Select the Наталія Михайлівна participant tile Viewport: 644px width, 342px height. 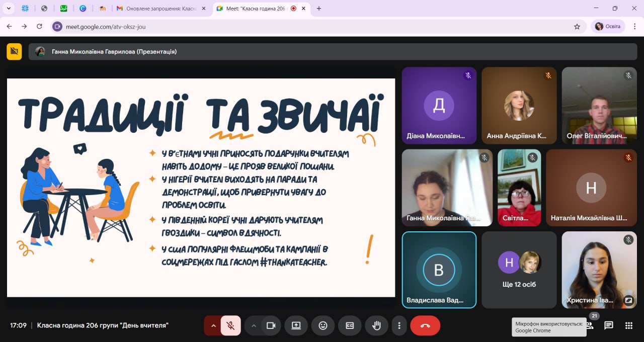[x=591, y=188]
